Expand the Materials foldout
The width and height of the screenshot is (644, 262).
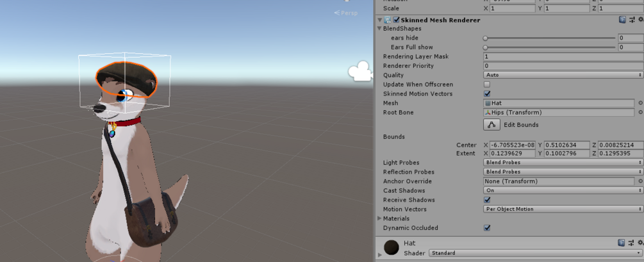coord(379,218)
